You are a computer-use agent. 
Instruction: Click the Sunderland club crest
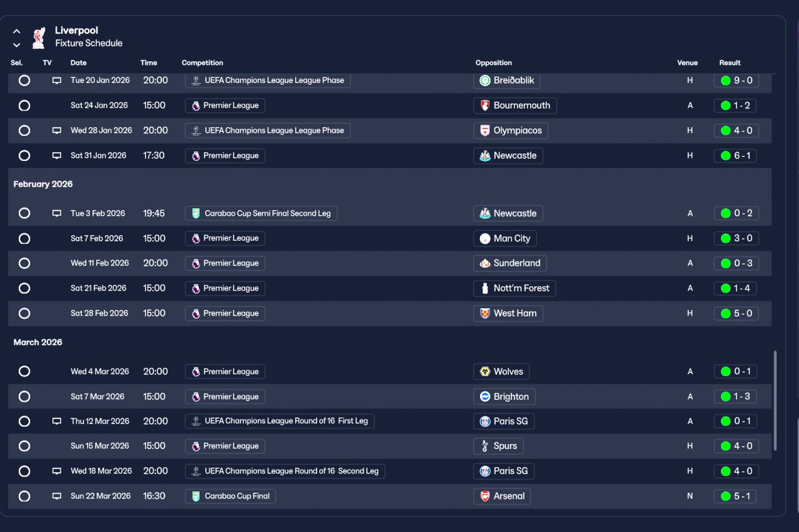(484, 263)
